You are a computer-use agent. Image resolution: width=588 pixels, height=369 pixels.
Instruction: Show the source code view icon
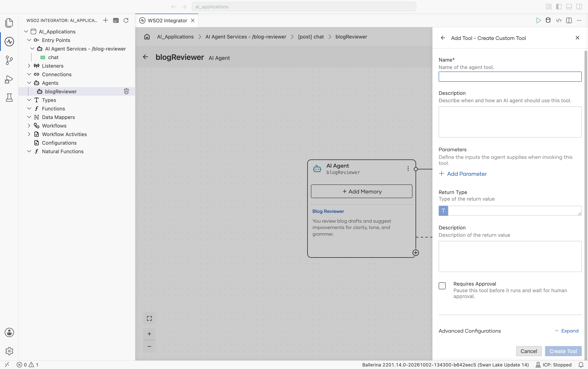559,20
